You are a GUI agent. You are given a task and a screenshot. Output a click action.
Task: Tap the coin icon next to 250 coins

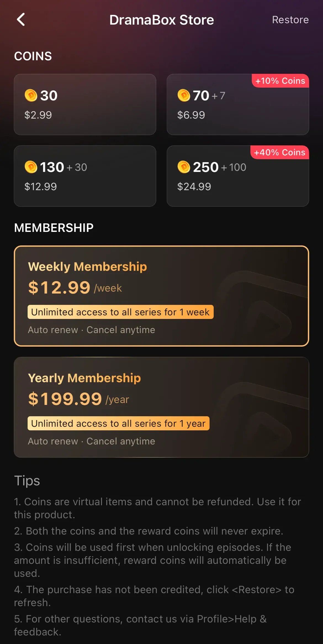point(184,167)
